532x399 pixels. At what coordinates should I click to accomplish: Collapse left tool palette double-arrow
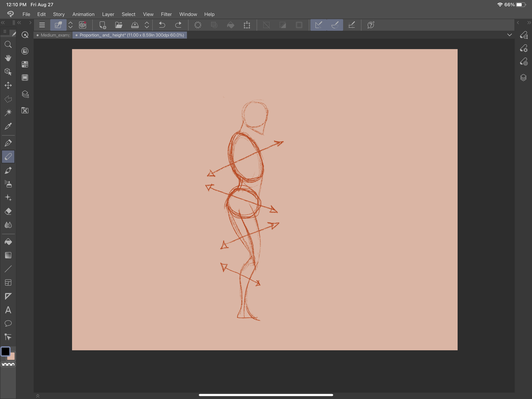tap(3, 23)
